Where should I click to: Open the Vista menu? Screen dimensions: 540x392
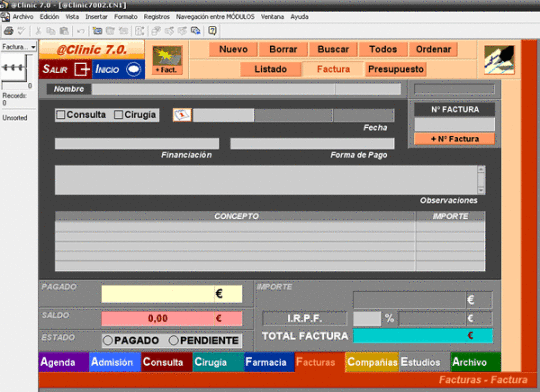(72, 17)
